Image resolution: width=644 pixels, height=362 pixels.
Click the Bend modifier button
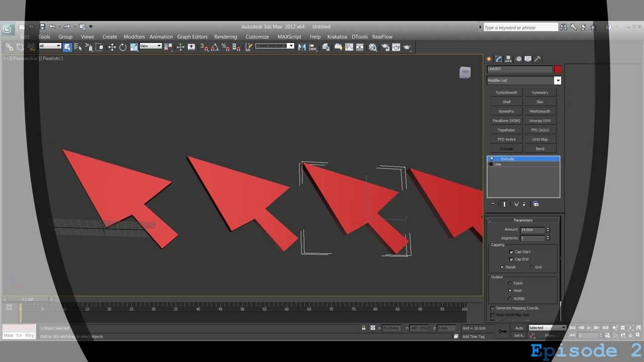pyautogui.click(x=540, y=149)
